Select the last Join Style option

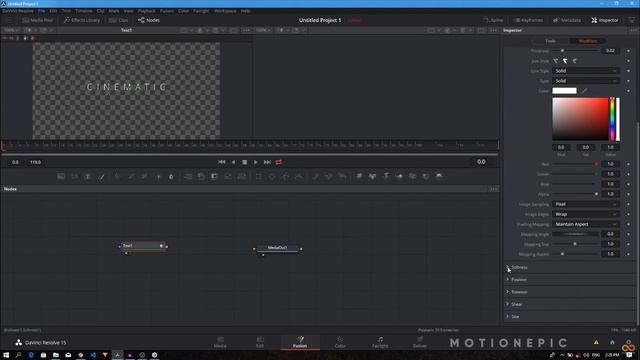[575, 61]
